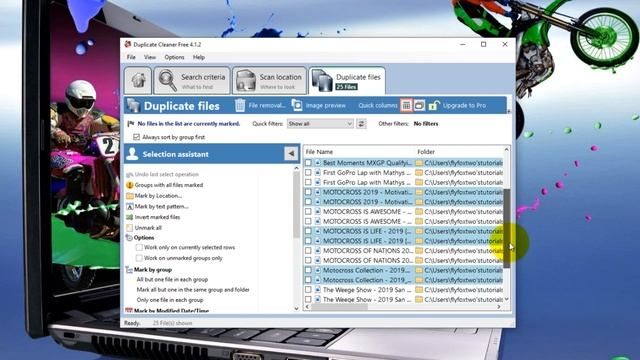Check the Best Moments MXGP file checkbox
Image resolution: width=640 pixels, height=360 pixels.
pyautogui.click(x=308, y=163)
